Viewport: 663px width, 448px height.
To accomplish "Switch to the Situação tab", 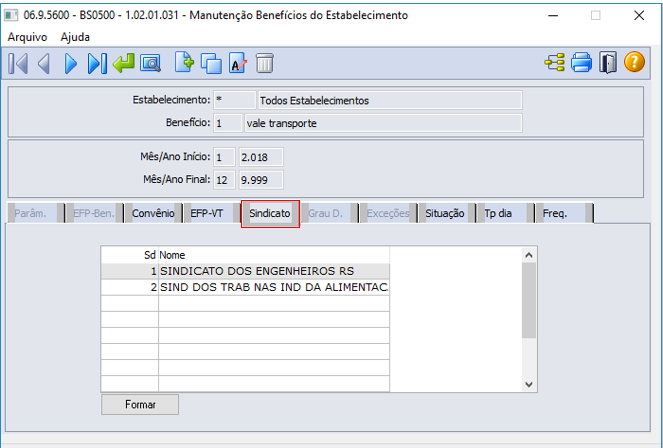I will 445,213.
